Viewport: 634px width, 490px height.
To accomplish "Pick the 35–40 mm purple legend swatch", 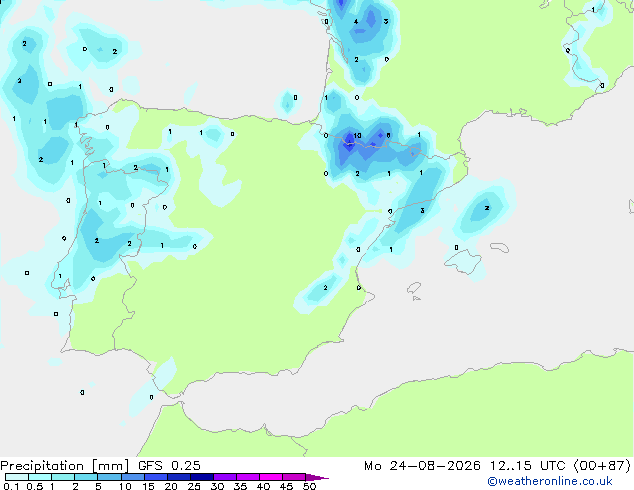I will (x=248, y=477).
